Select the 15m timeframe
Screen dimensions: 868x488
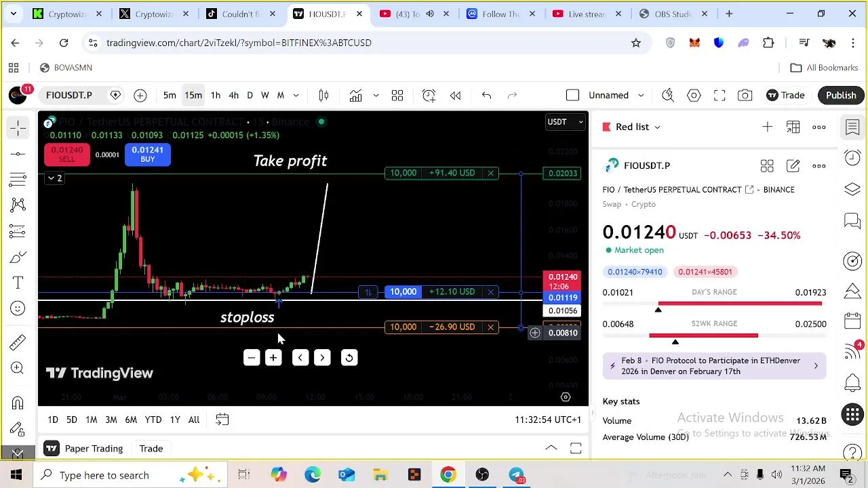[x=193, y=96]
